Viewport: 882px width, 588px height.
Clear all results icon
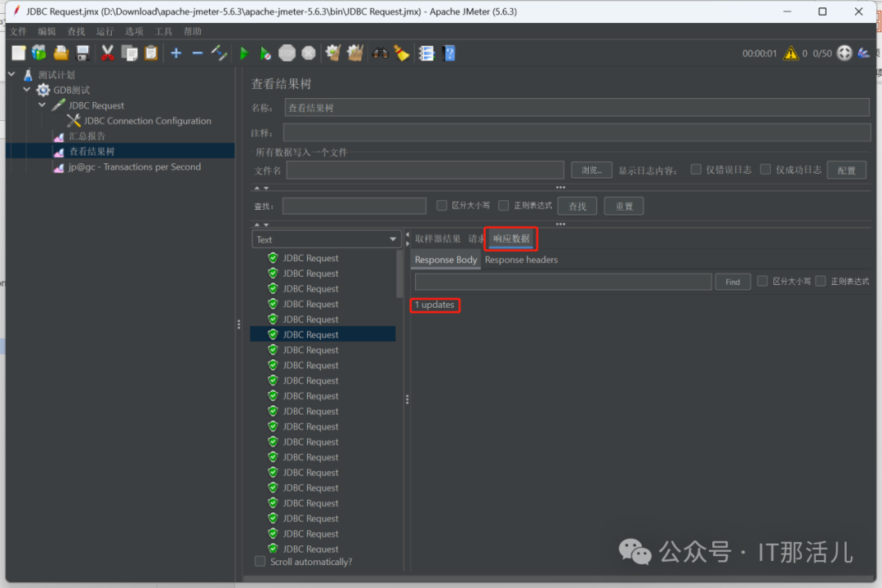click(x=355, y=53)
